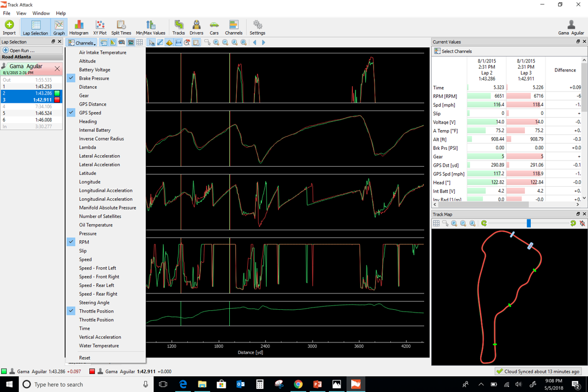Viewport: 588px width, 392px height.
Task: Open the Window menu
Action: point(41,13)
